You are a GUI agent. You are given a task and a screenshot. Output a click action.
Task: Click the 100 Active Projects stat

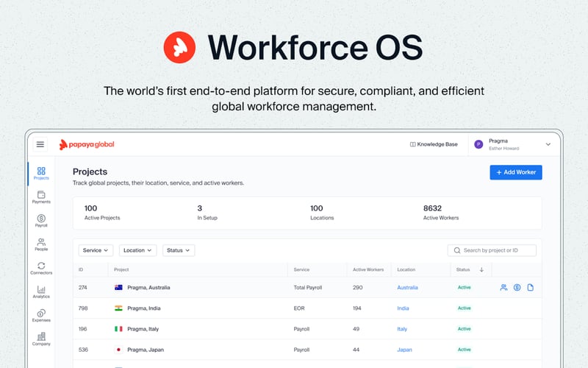pos(102,213)
